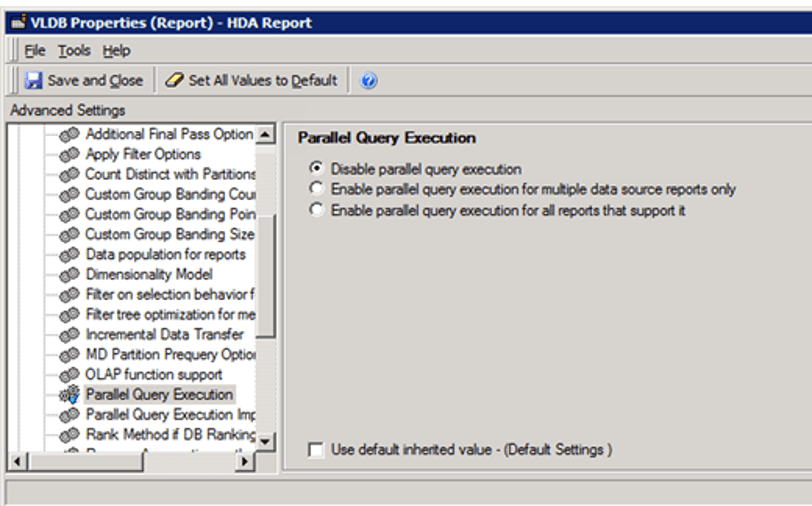
Task: Open the Help menu
Action: (x=116, y=51)
